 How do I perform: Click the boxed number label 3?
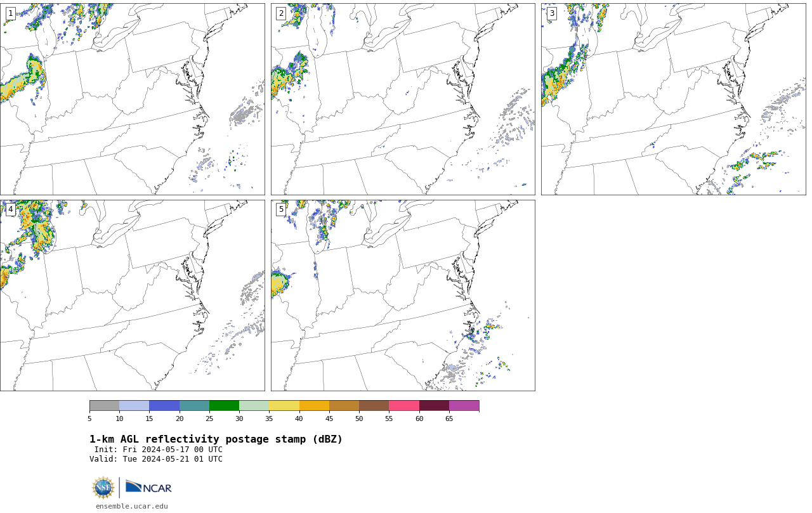(x=551, y=13)
